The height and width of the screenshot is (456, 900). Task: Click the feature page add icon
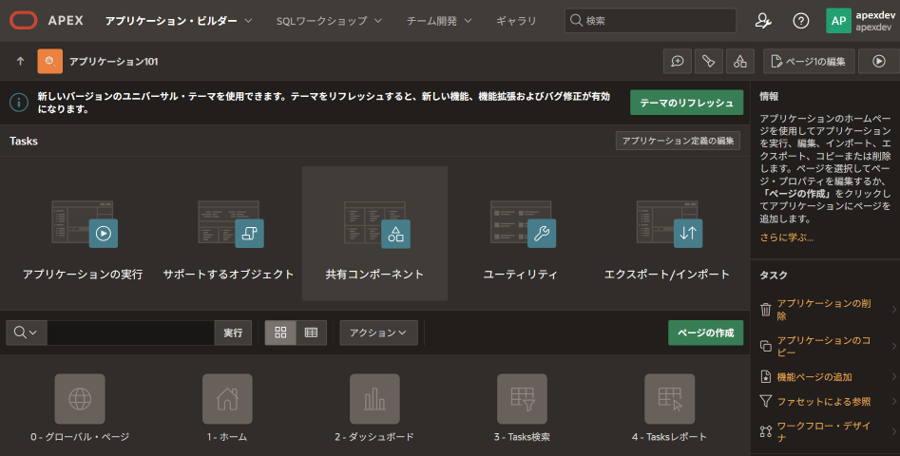[766, 377]
